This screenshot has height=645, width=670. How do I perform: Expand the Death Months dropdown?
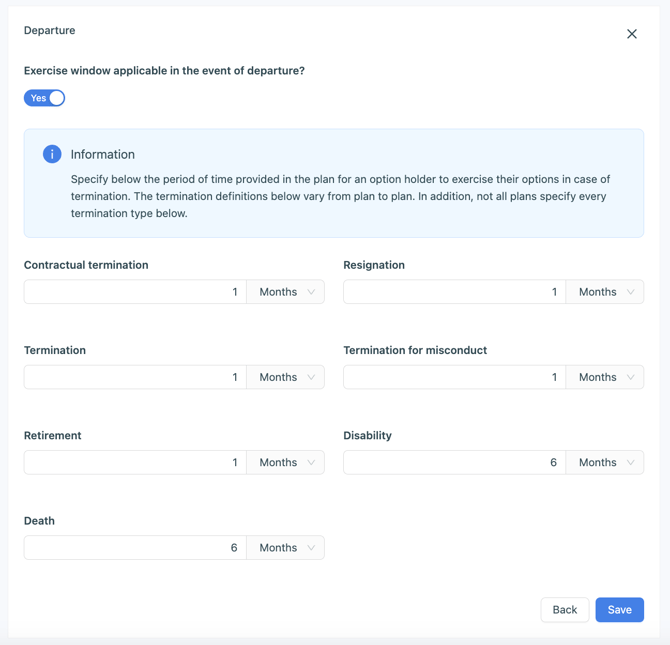pyautogui.click(x=286, y=548)
